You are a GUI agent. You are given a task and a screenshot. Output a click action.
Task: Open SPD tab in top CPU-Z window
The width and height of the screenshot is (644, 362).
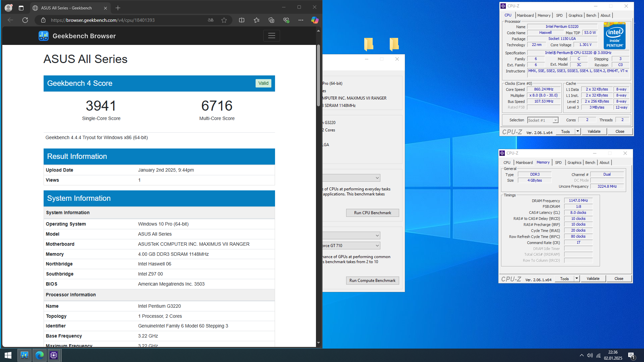click(x=559, y=15)
